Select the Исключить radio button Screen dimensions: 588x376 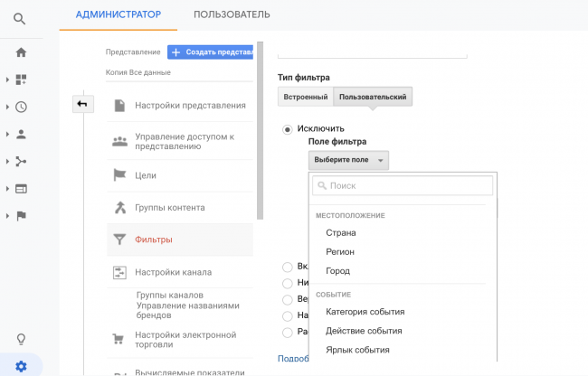coord(288,128)
